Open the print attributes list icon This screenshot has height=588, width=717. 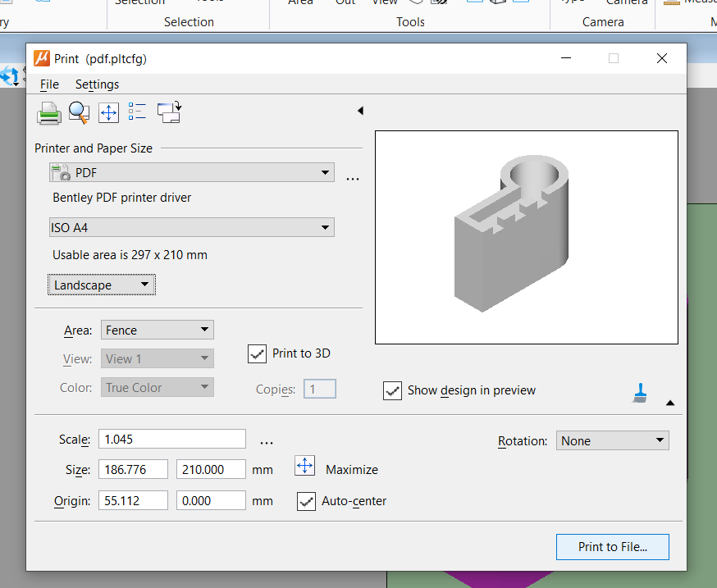138,113
